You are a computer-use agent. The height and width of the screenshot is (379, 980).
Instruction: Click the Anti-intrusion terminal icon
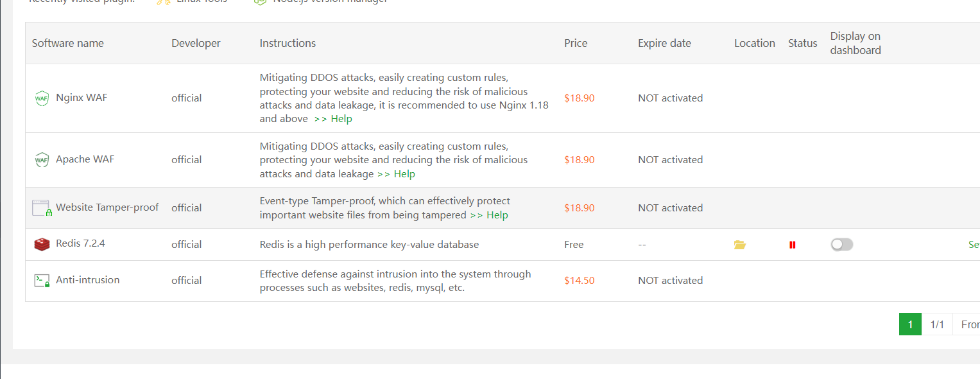(x=42, y=280)
